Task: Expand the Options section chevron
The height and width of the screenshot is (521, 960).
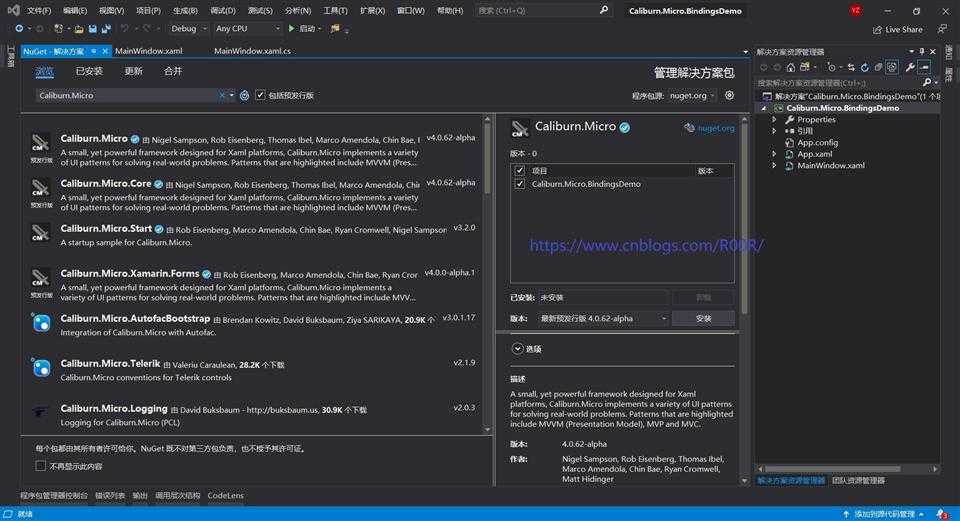Action: point(517,349)
